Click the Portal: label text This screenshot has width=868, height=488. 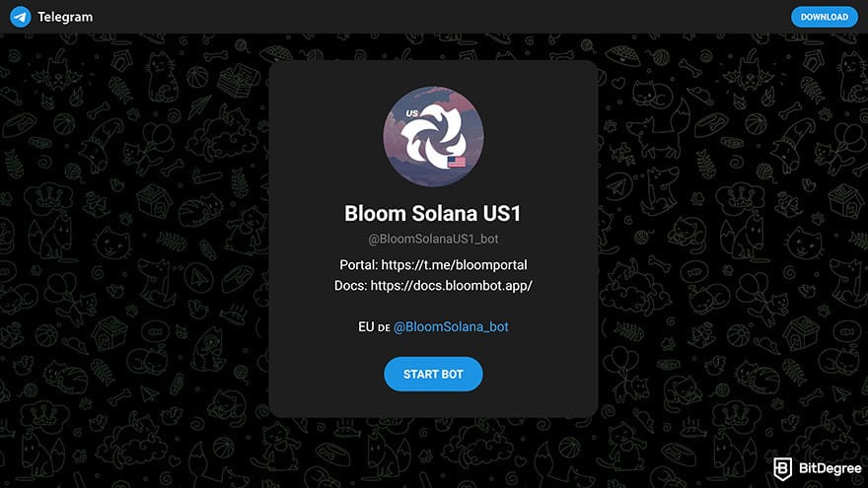358,265
